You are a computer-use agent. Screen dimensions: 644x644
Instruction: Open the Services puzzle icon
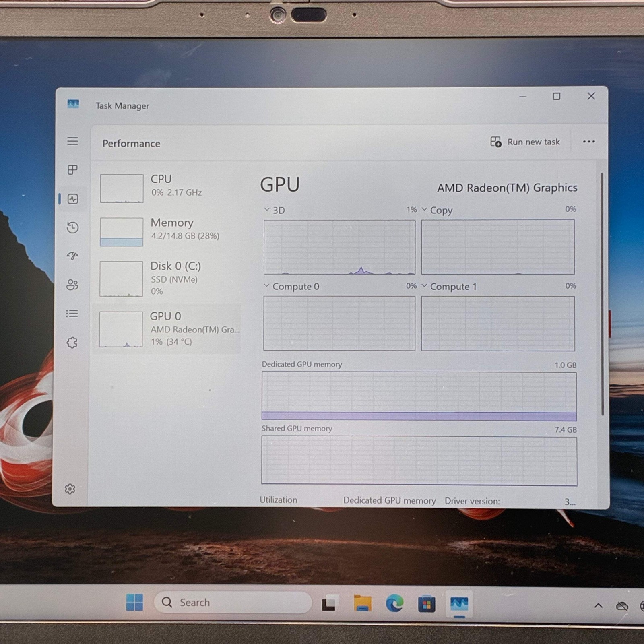pos(72,343)
